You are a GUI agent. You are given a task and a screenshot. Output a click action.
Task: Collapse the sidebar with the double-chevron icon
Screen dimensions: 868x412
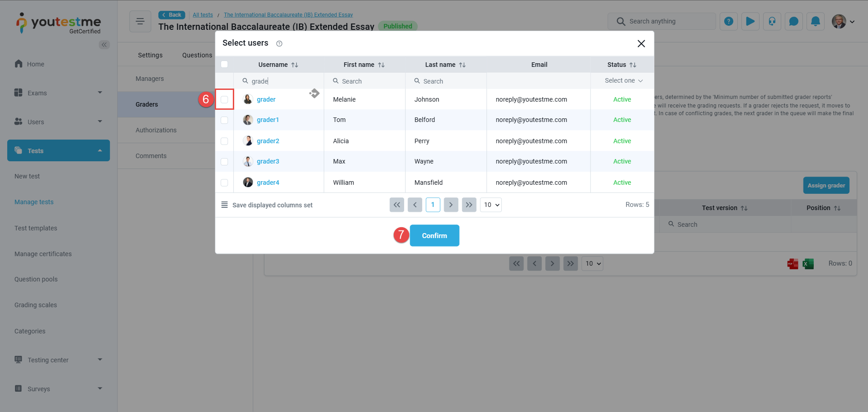(104, 45)
